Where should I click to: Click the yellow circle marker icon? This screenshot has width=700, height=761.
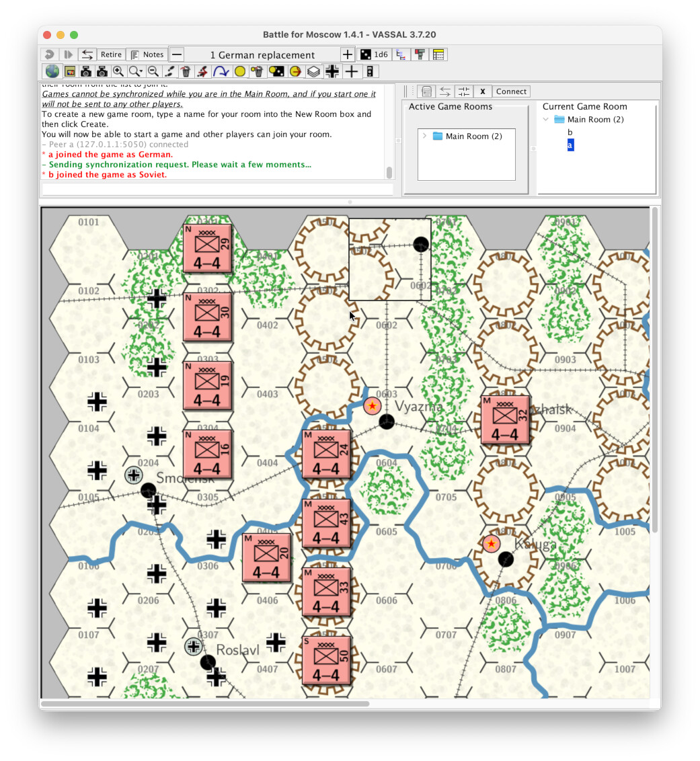[239, 71]
